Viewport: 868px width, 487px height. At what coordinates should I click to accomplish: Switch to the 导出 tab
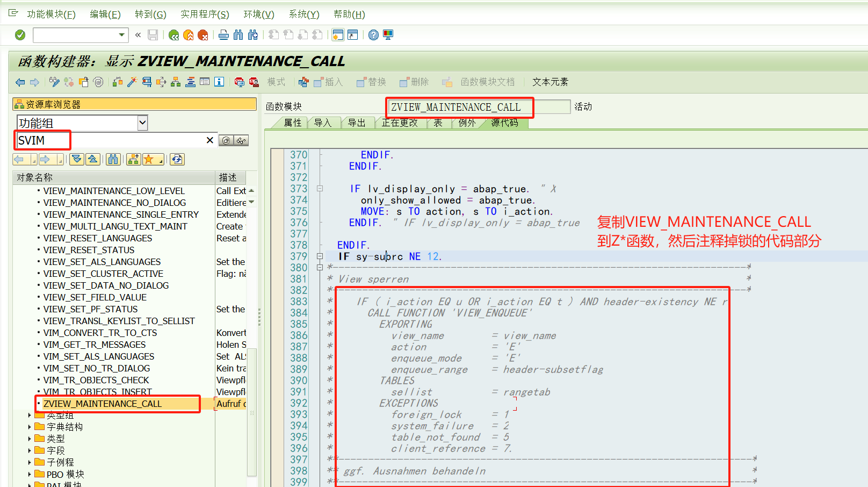coord(357,123)
